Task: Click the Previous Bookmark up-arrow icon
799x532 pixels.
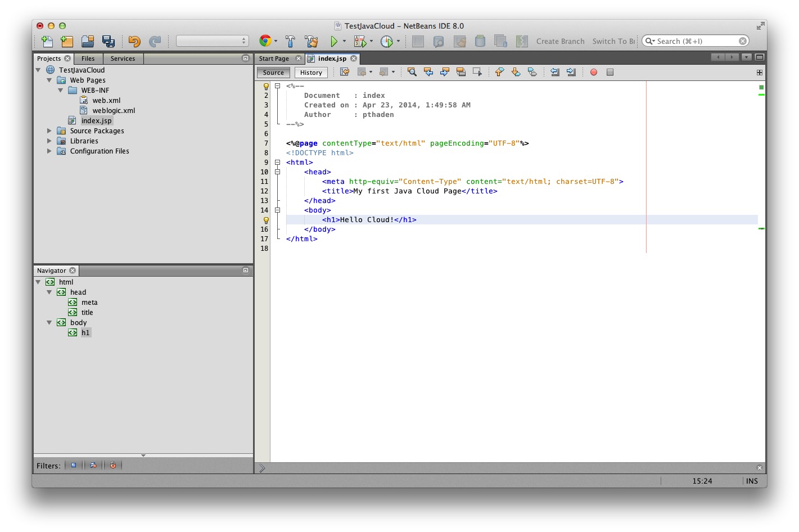Action: coord(499,72)
